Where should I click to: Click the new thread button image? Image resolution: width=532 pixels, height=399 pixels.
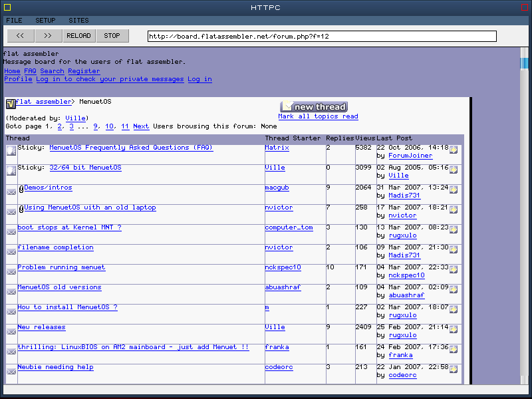click(x=314, y=106)
